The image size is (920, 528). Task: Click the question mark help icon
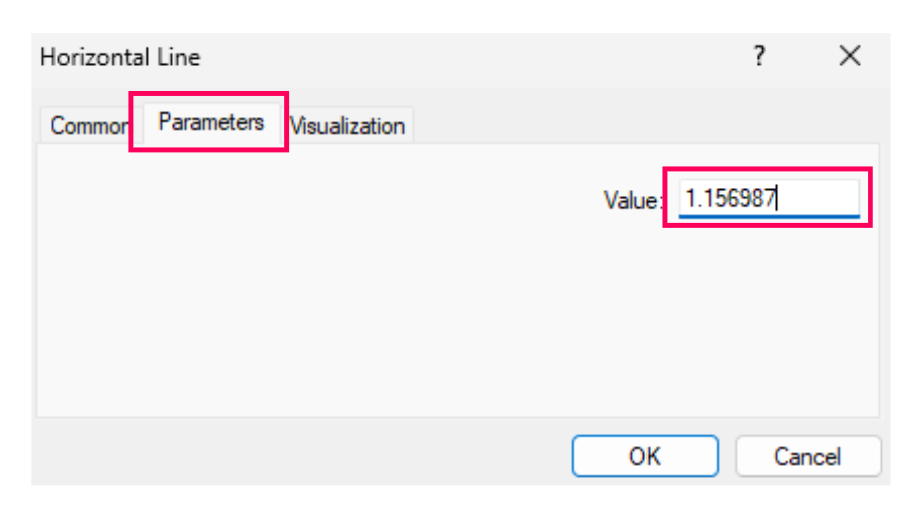coord(759,57)
